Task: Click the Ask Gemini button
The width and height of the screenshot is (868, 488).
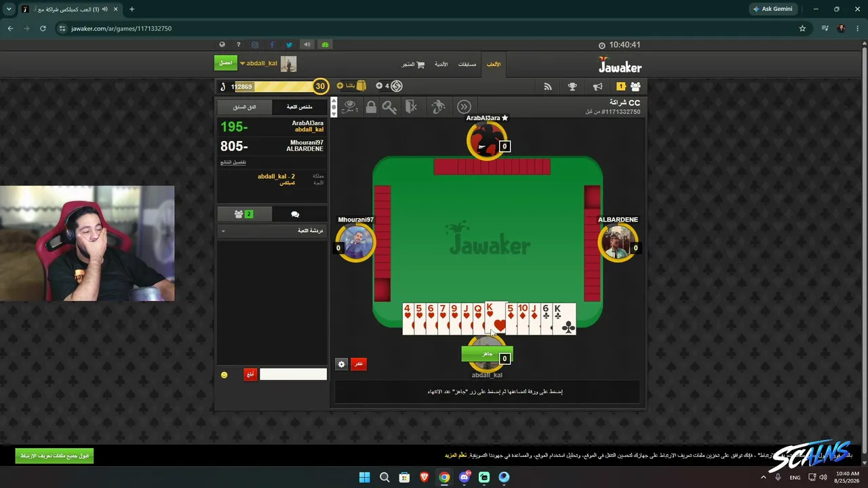Action: point(772,9)
